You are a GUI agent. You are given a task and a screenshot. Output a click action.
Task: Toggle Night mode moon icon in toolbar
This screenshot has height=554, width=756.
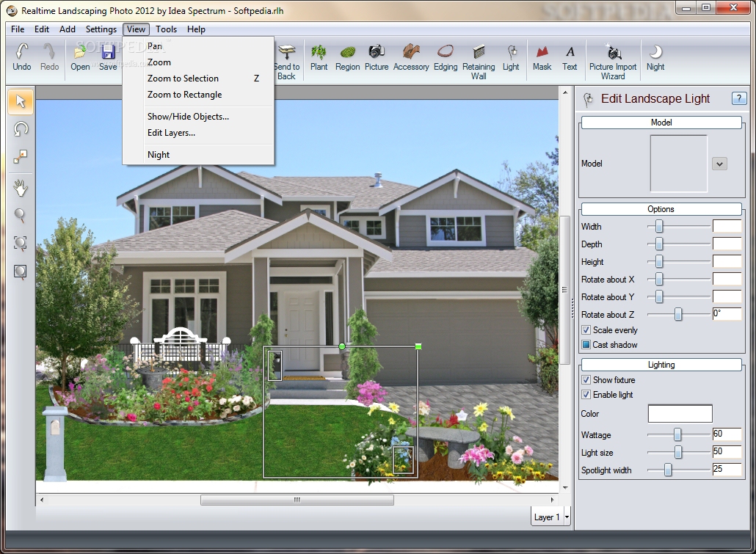pos(655,57)
